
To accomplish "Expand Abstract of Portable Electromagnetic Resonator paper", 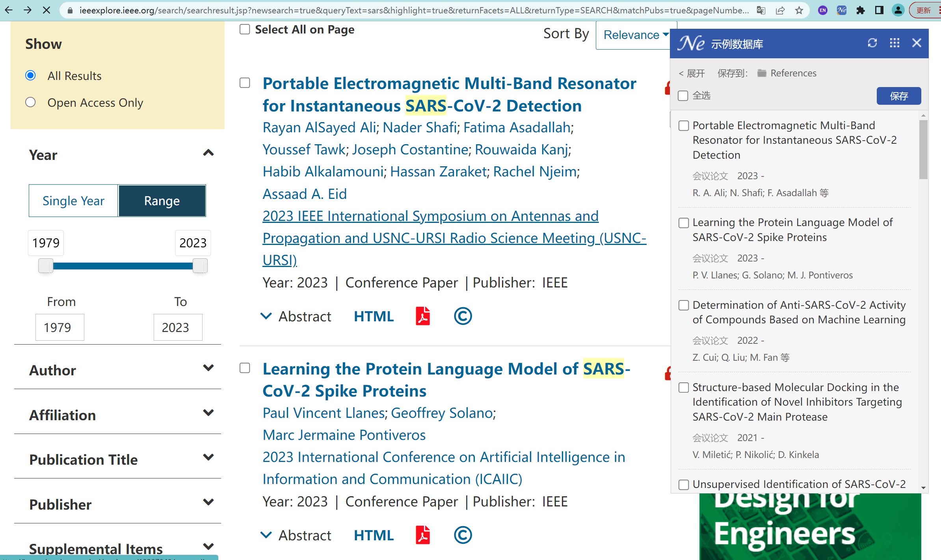I will coord(296,316).
